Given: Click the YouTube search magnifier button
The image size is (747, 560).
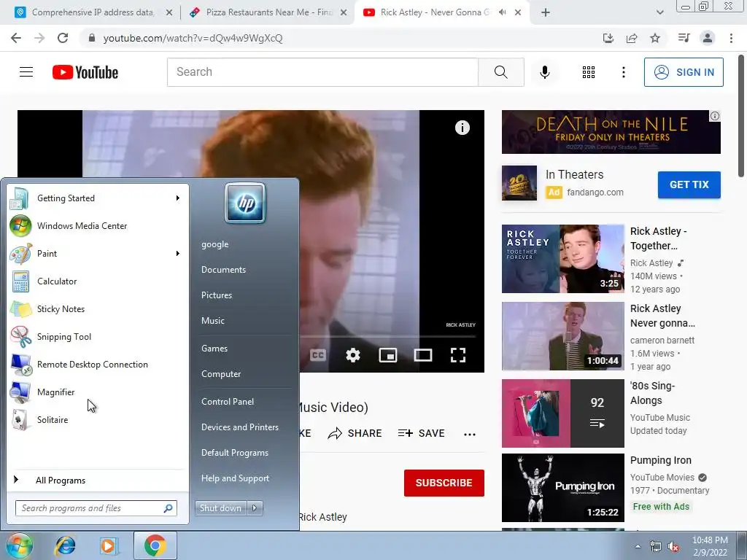Looking at the screenshot, I should coord(500,72).
